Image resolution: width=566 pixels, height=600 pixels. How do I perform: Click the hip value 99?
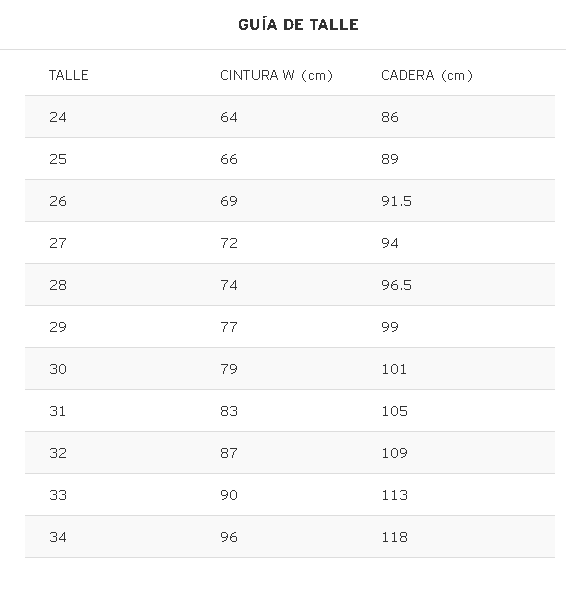click(390, 327)
